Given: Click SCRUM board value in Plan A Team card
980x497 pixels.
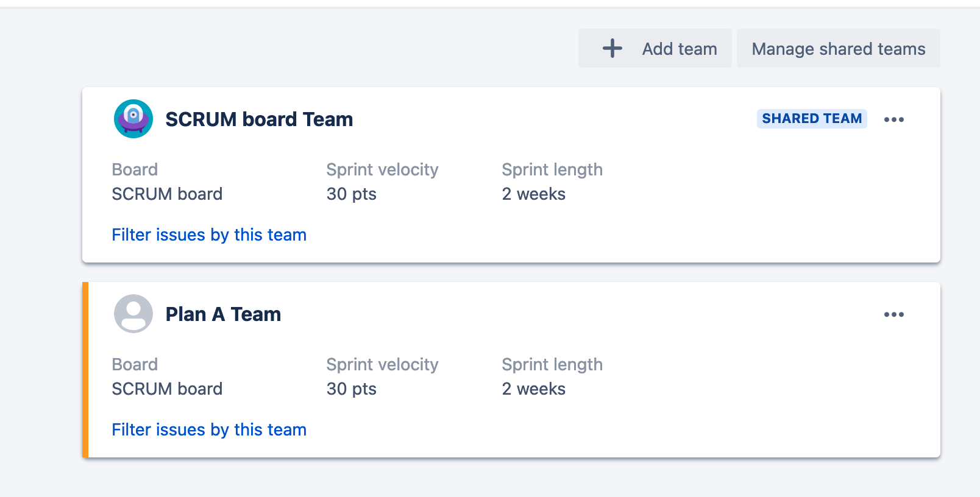Looking at the screenshot, I should (x=167, y=389).
